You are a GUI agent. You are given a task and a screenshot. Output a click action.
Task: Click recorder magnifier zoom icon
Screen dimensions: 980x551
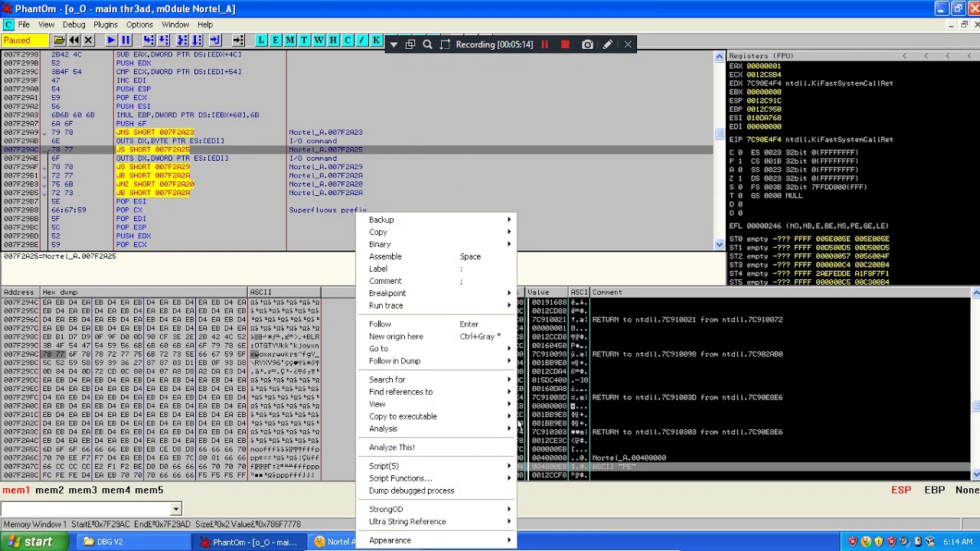click(x=427, y=44)
